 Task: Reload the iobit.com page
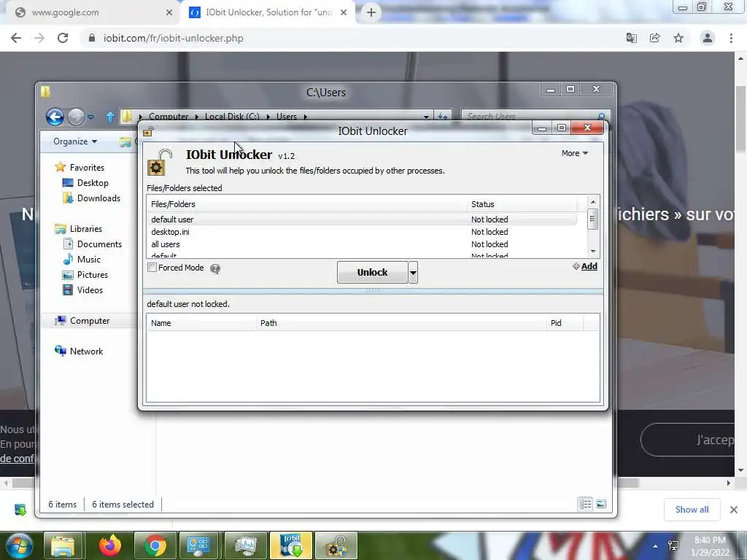pos(63,38)
